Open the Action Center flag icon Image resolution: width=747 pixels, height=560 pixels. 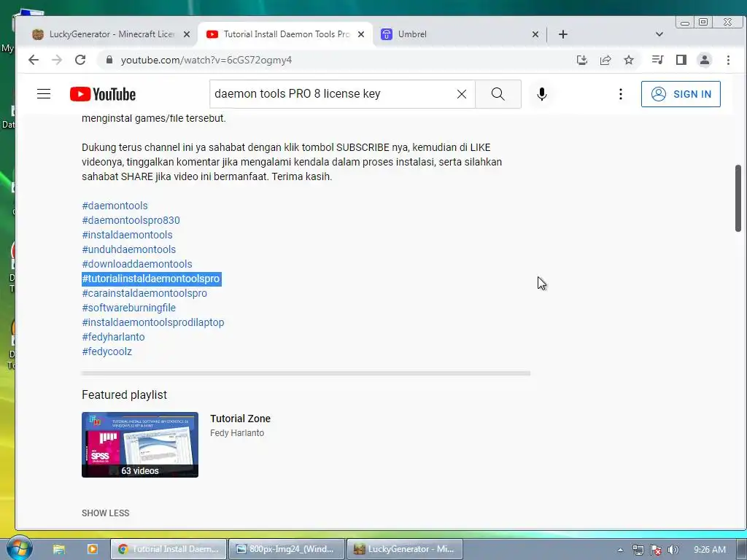[x=656, y=550]
